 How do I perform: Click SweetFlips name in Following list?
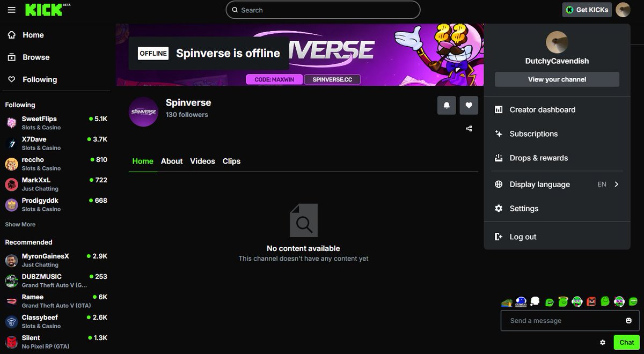click(39, 119)
